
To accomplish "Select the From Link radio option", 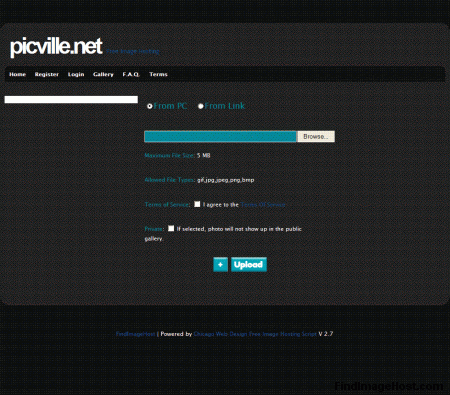I will click(201, 106).
